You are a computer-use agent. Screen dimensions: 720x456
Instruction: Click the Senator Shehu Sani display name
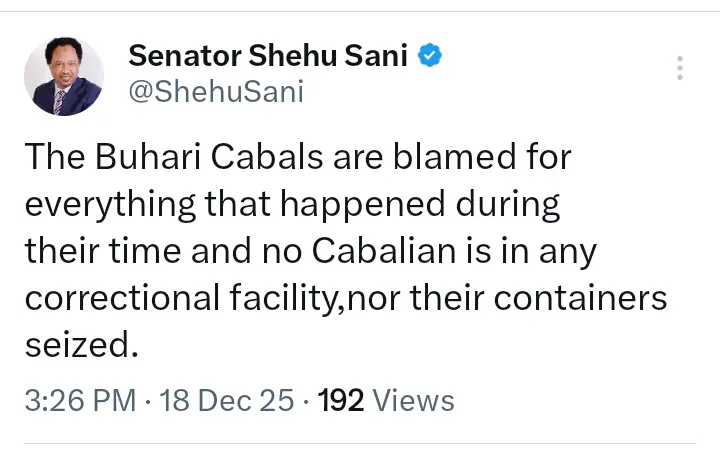pos(268,57)
